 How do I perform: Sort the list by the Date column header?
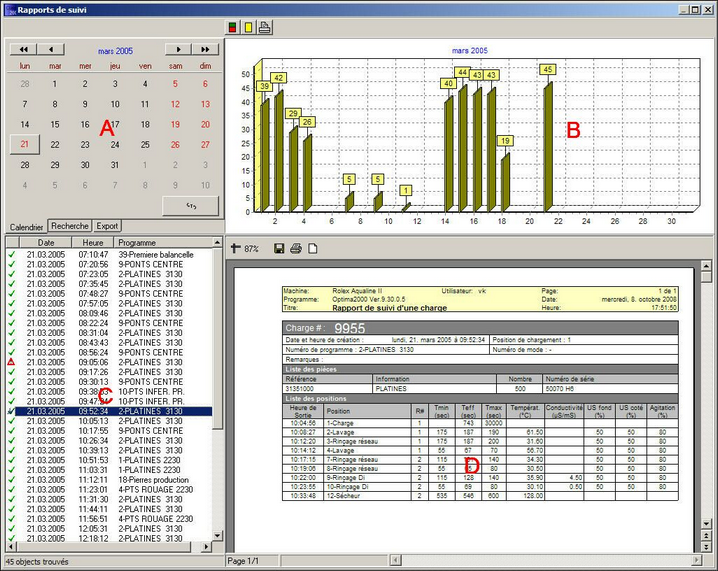coord(46,243)
